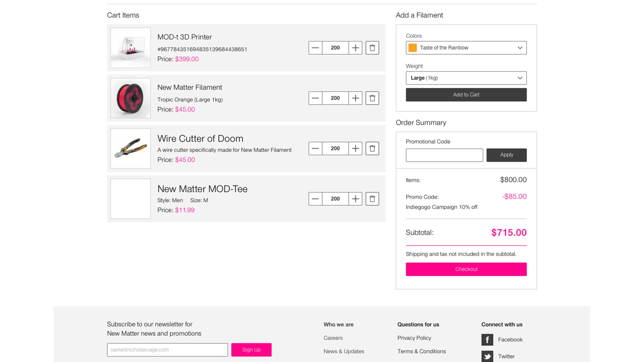Click plus for Wire Cutter of Doom
This screenshot has width=644, height=362.
pyautogui.click(x=355, y=148)
